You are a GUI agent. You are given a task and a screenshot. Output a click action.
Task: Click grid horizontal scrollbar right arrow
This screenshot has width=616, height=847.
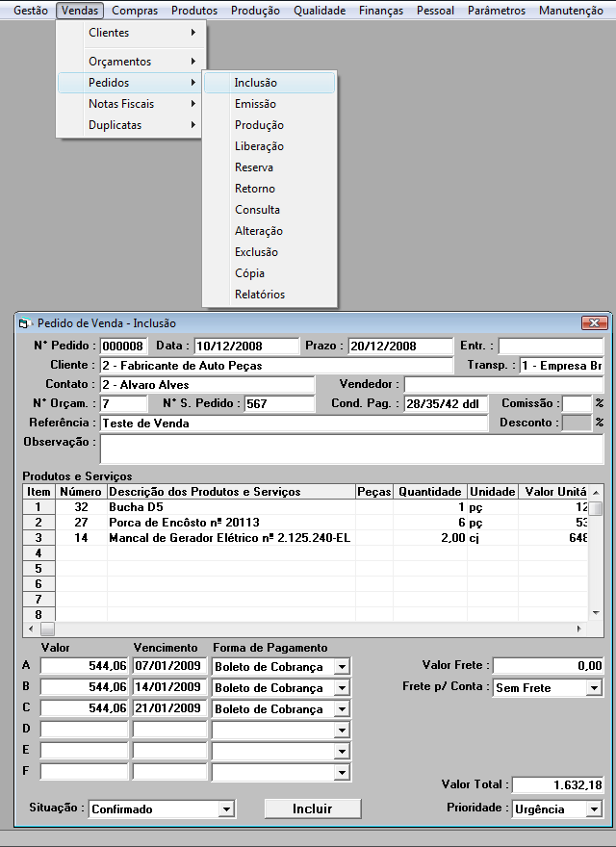click(x=579, y=629)
